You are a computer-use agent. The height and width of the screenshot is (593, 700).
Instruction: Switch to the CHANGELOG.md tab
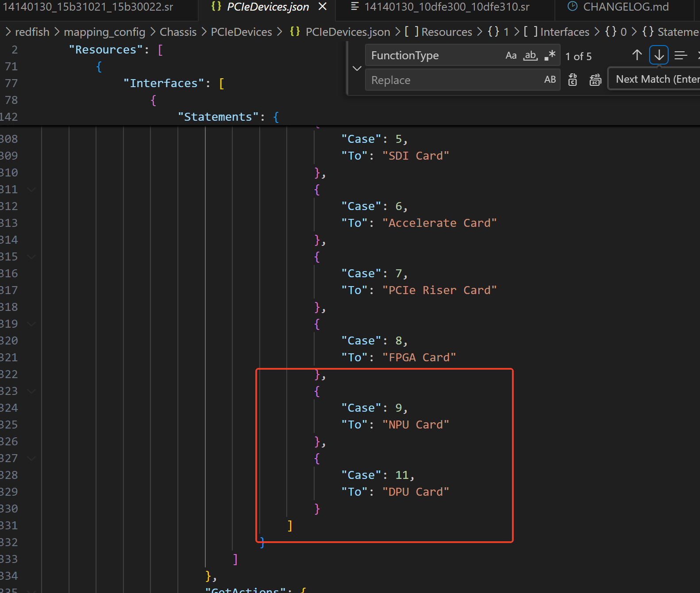[x=626, y=7]
